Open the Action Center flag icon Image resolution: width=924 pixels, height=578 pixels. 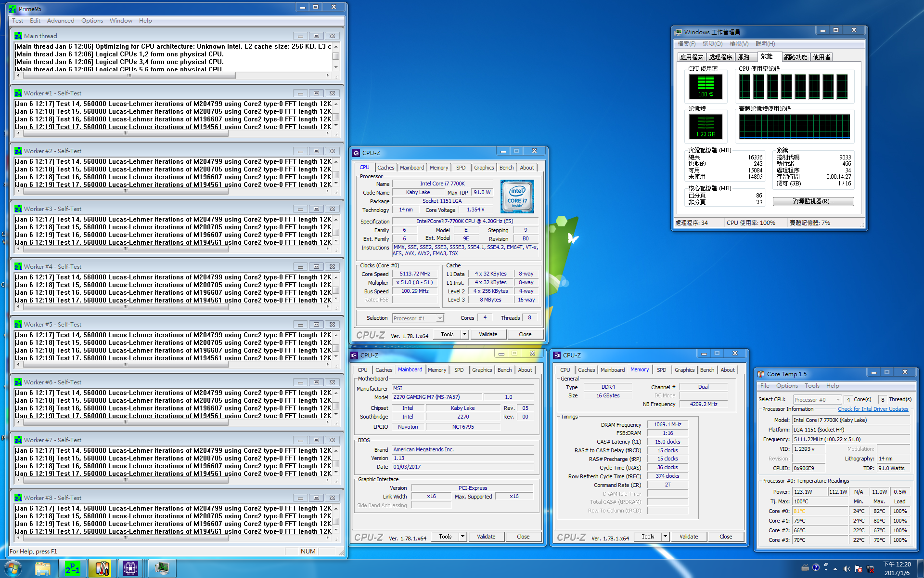pos(859,569)
